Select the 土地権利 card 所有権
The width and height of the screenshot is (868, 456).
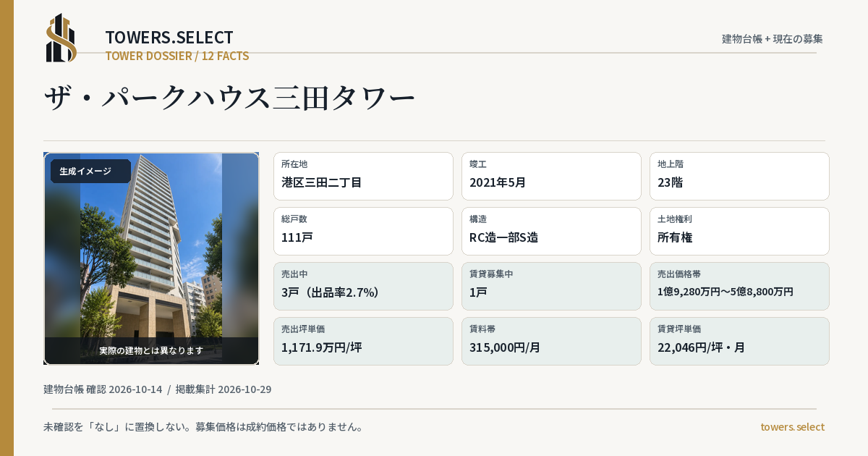coord(739,231)
